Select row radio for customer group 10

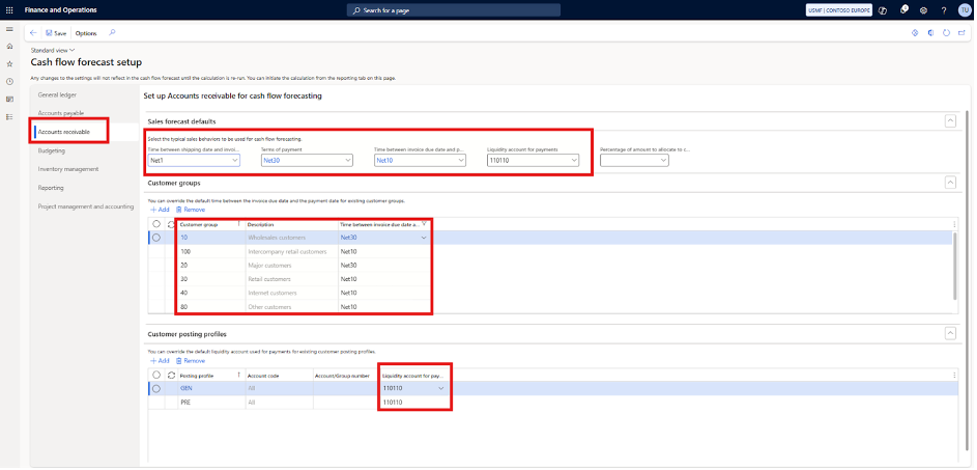pos(156,238)
